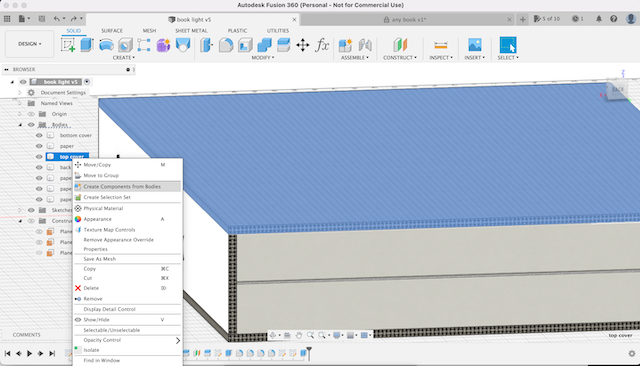The width and height of the screenshot is (640, 366).
Task: Play the timeline
Action: (29, 353)
